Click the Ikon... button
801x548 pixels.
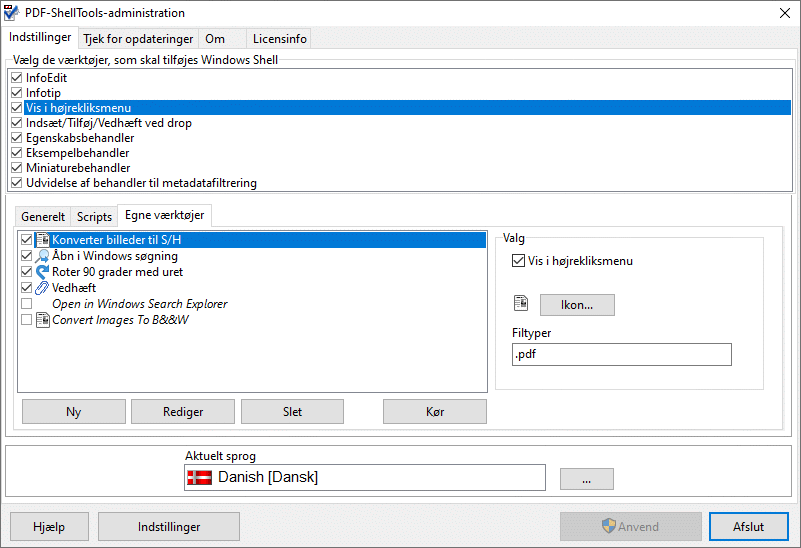click(x=577, y=305)
